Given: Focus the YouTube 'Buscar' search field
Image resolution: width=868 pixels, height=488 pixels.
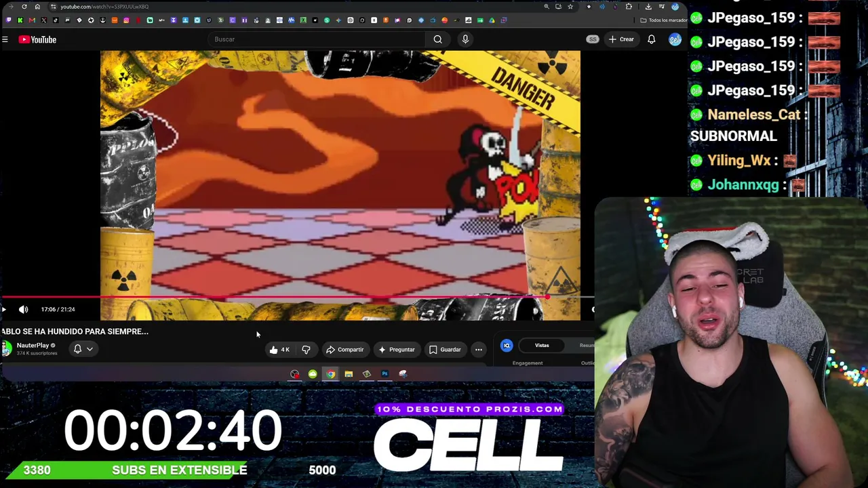Looking at the screenshot, I should pos(317,39).
